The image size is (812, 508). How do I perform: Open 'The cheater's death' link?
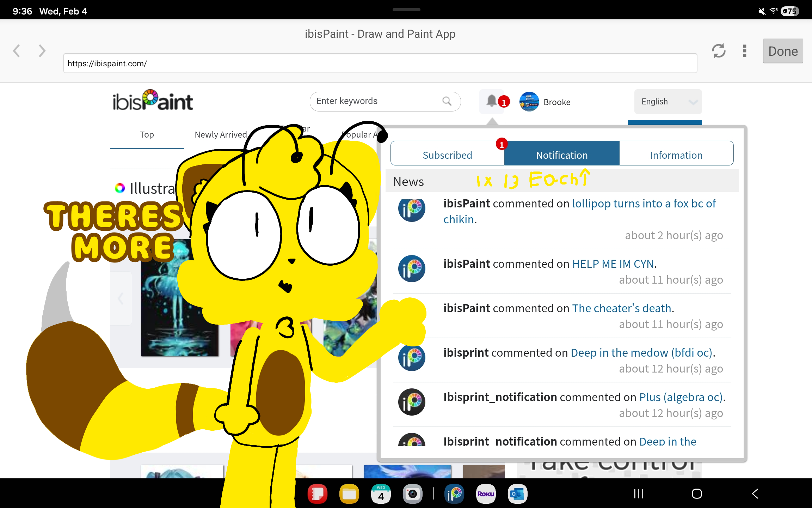point(622,308)
